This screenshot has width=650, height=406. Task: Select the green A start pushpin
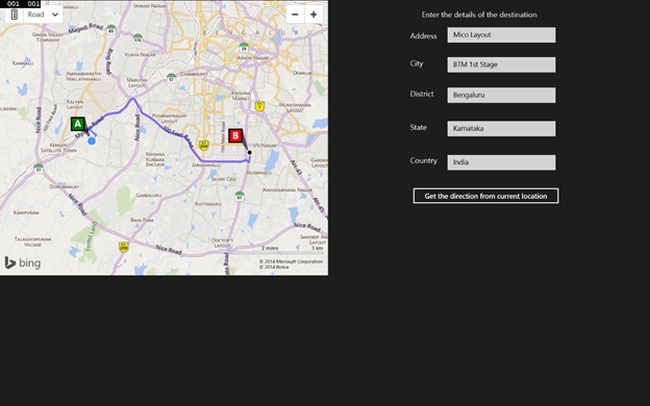pos(78,124)
